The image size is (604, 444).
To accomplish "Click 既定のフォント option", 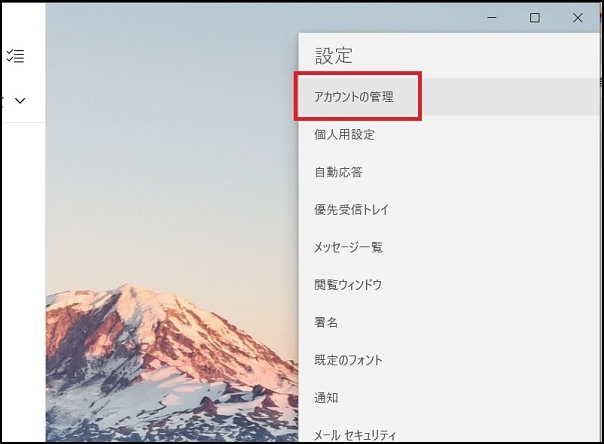I will [348, 360].
